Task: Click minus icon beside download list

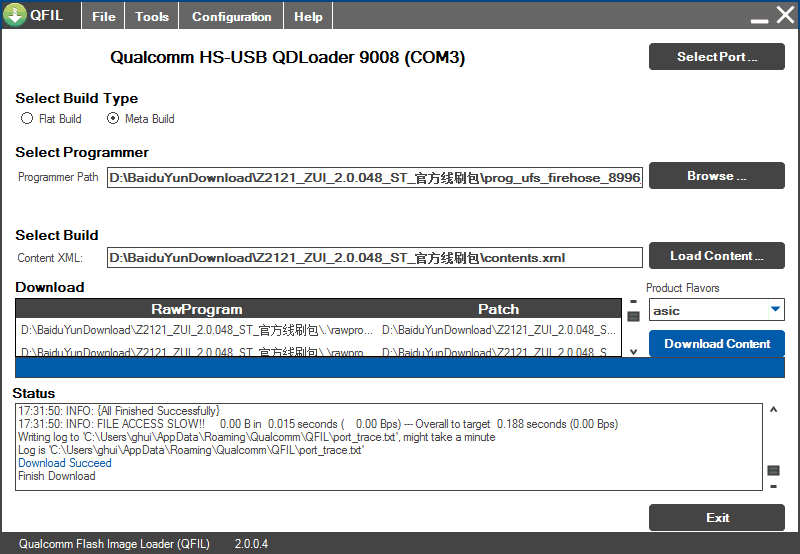Action: pos(633,301)
